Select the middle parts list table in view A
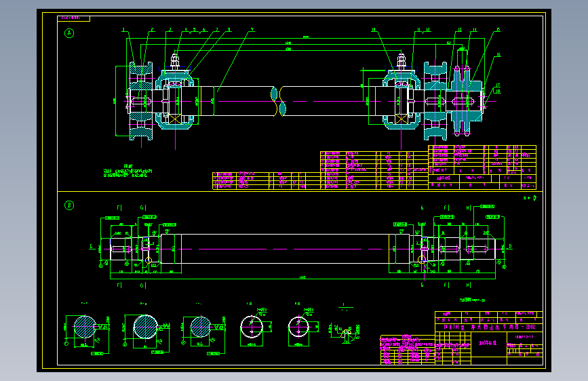The width and height of the screenshot is (588, 381). coord(374,170)
